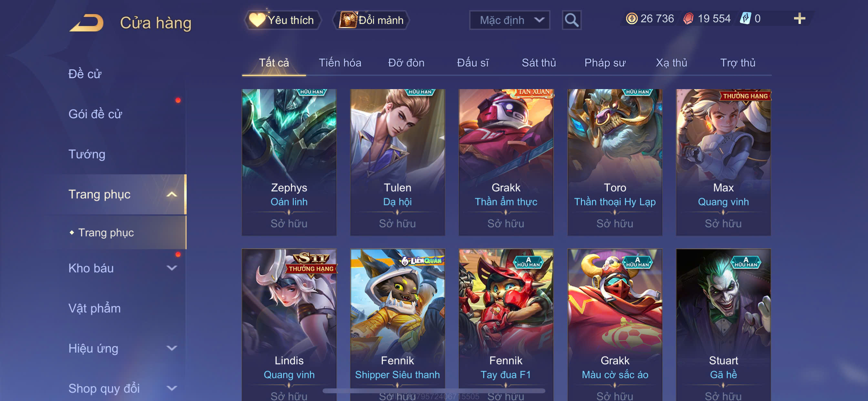Tap the gold coin balance icon
868x401 pixels.
coord(631,18)
